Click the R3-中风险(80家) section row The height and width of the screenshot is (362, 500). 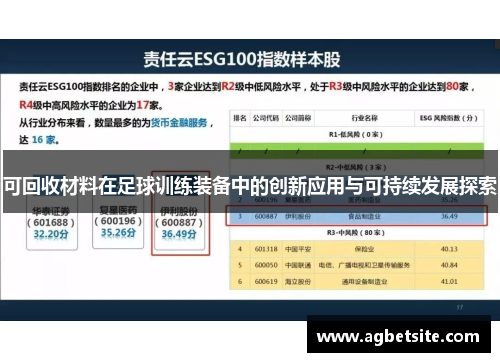click(356, 233)
